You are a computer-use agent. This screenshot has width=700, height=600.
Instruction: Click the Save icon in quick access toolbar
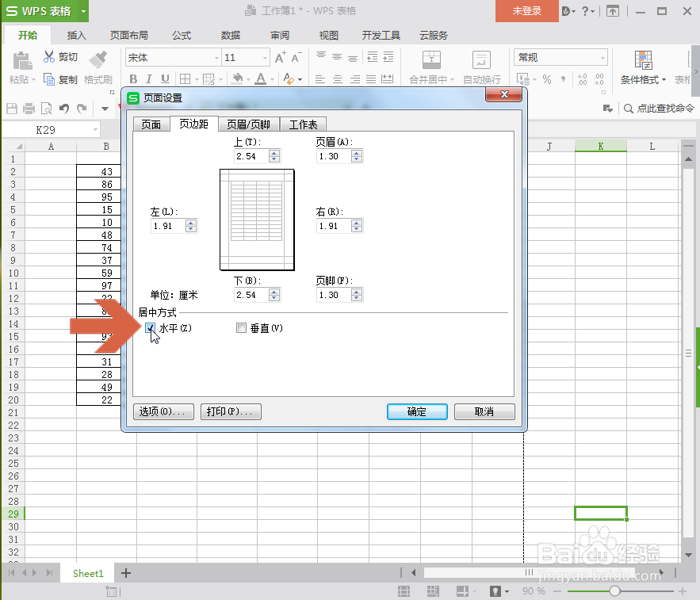tap(11, 109)
